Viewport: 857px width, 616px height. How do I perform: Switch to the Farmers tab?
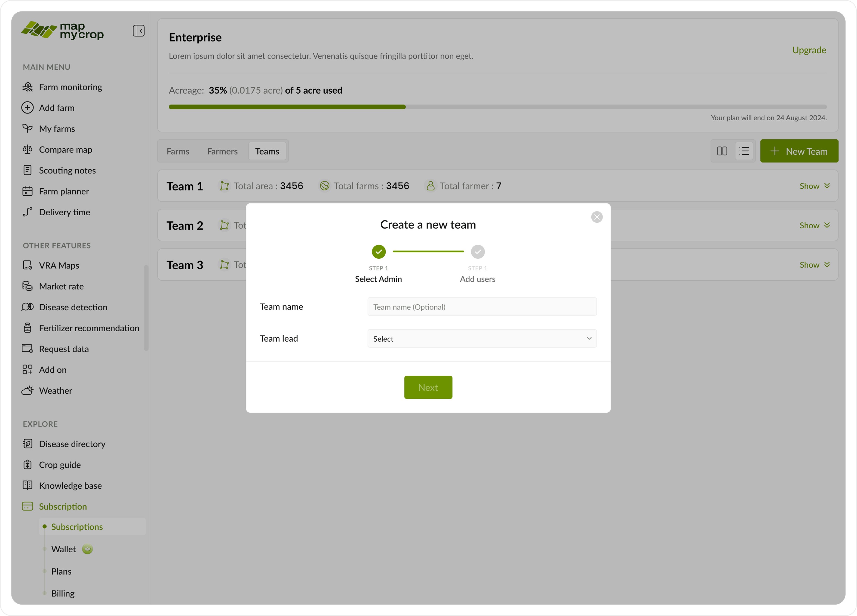click(222, 152)
